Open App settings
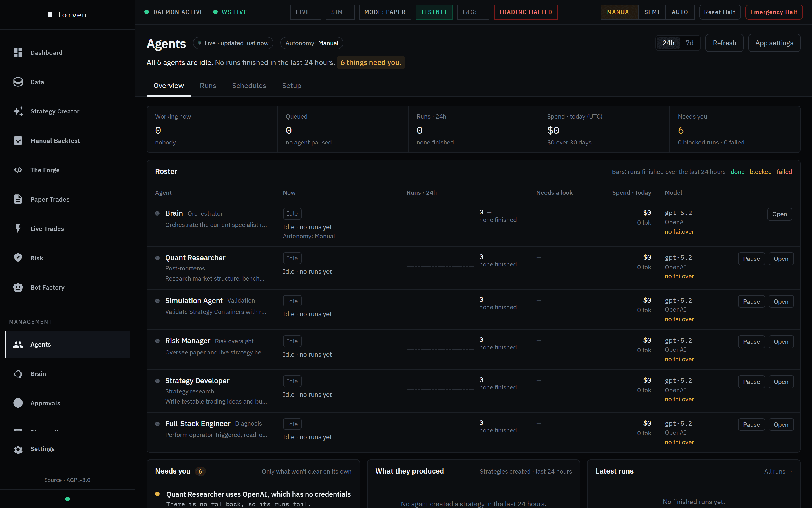The image size is (812, 508). point(774,43)
